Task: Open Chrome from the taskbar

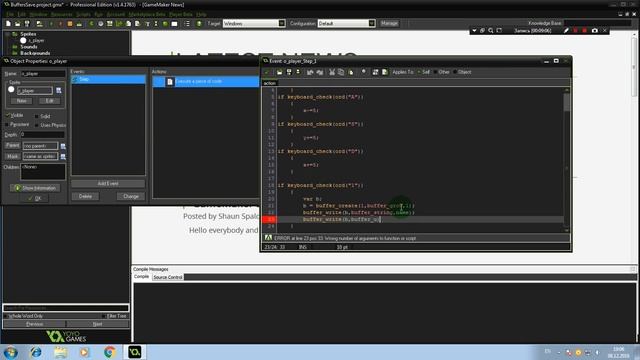Action: pos(109,352)
